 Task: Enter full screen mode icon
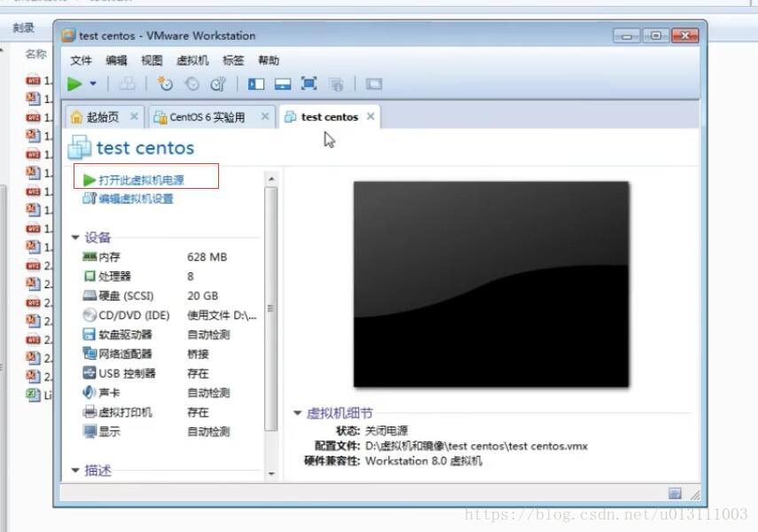click(x=309, y=83)
